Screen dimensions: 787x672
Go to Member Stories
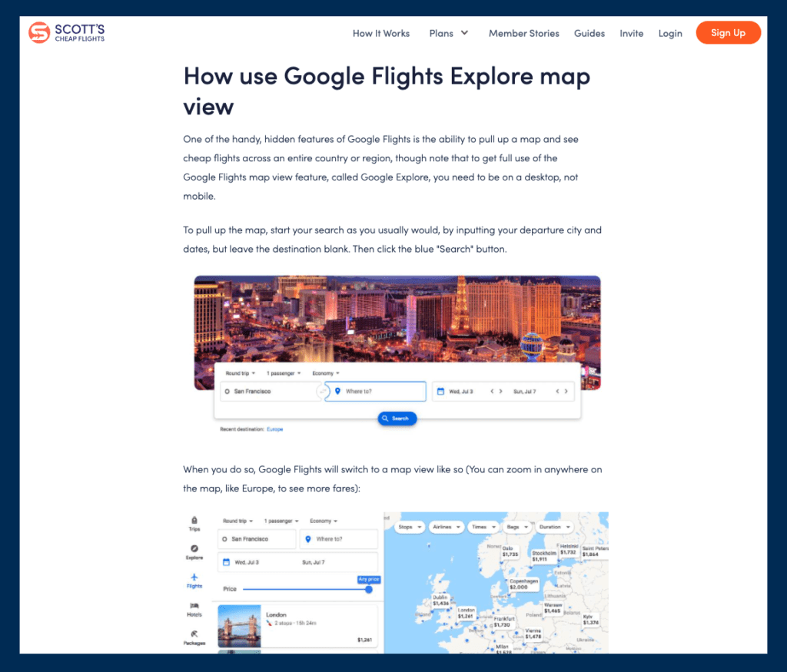(x=523, y=33)
